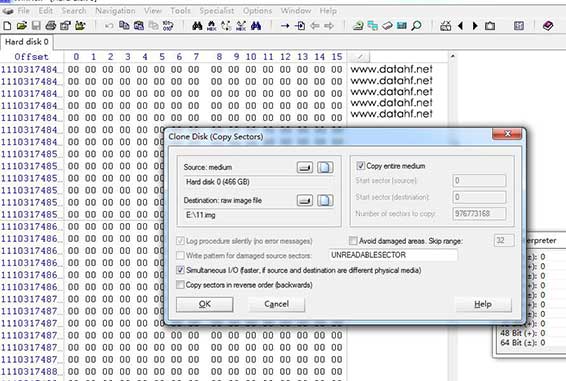This screenshot has width=566, height=381.
Task: Click the Go To Offset arrow icon
Action: click(x=285, y=26)
